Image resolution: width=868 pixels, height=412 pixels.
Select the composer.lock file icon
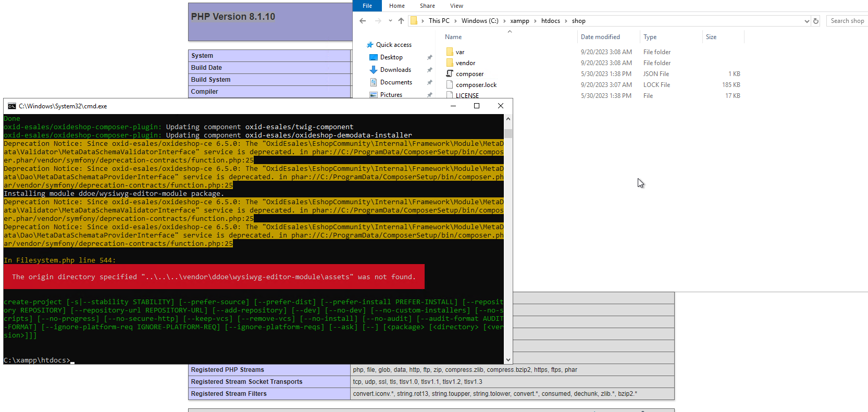[450, 85]
